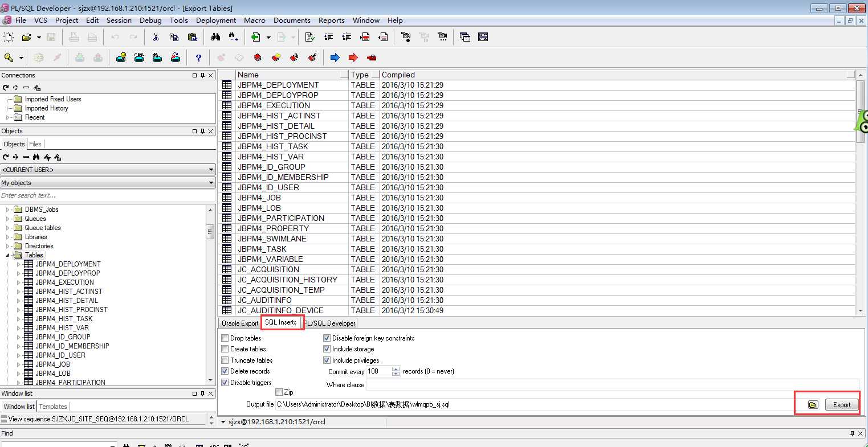This screenshot has height=447, width=868.
Task: Select the SQL Inserts tab
Action: pos(281,322)
